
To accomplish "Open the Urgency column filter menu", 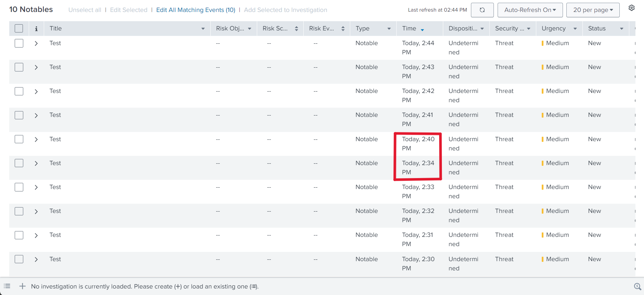I will click(575, 29).
